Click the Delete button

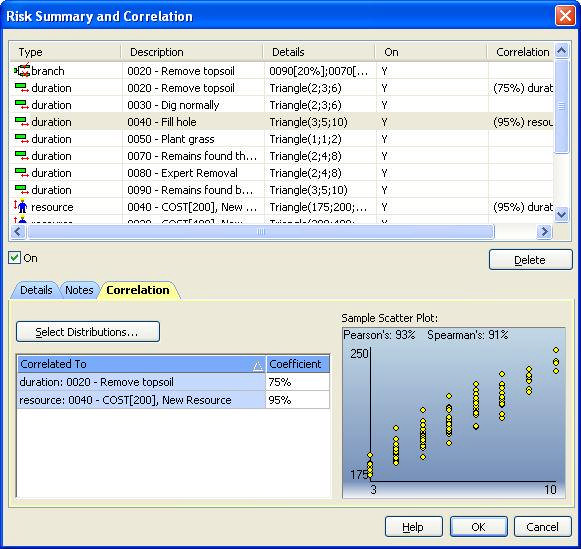pos(531,260)
